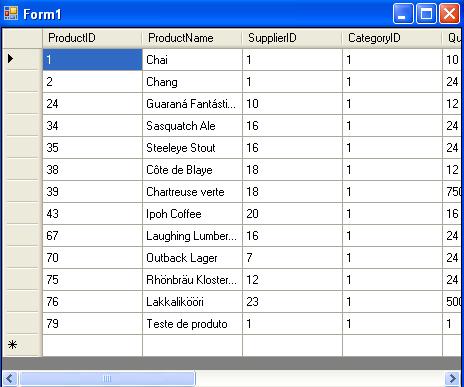This screenshot has width=464, height=387.
Task: Select SupplierID 1 in Chang row
Action: 292,81
